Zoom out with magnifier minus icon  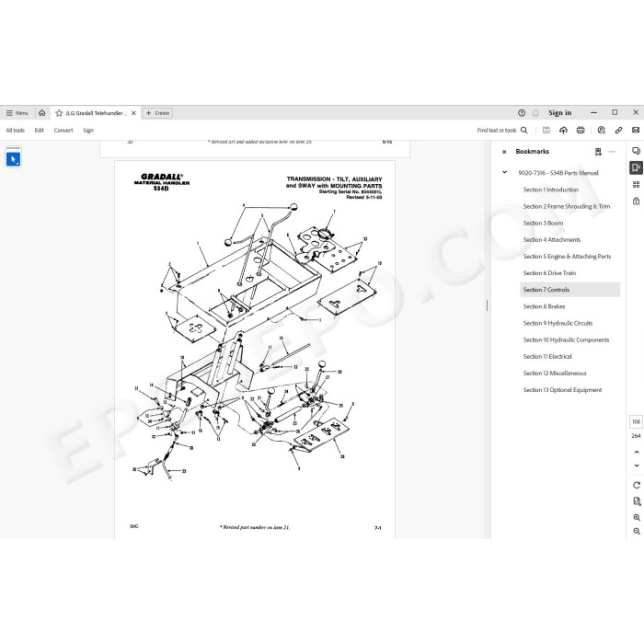pos(637,531)
